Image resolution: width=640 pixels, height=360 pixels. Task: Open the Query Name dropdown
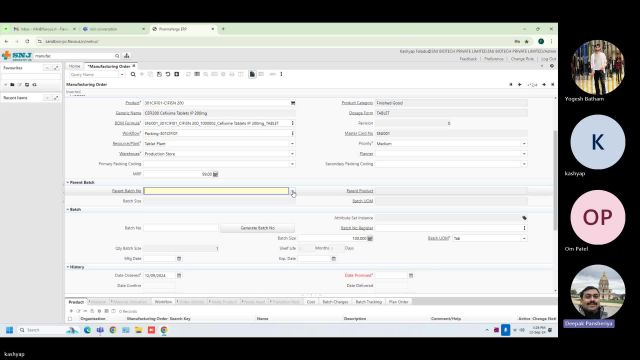coord(122,75)
